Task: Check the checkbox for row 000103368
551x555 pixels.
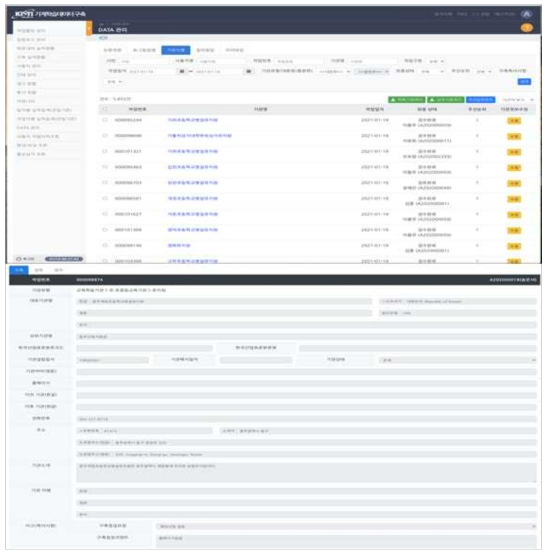Action: [x=105, y=261]
